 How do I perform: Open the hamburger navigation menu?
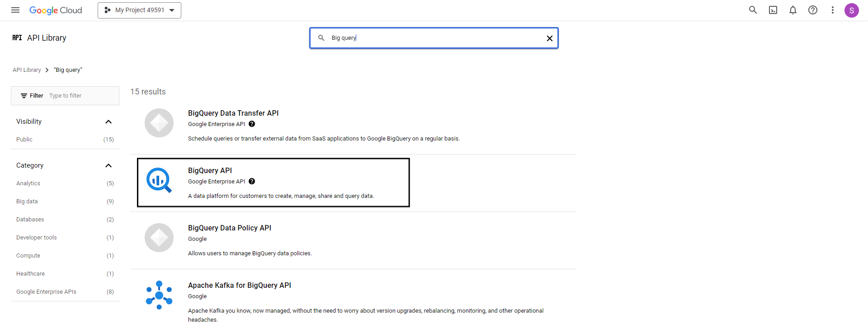[x=15, y=10]
